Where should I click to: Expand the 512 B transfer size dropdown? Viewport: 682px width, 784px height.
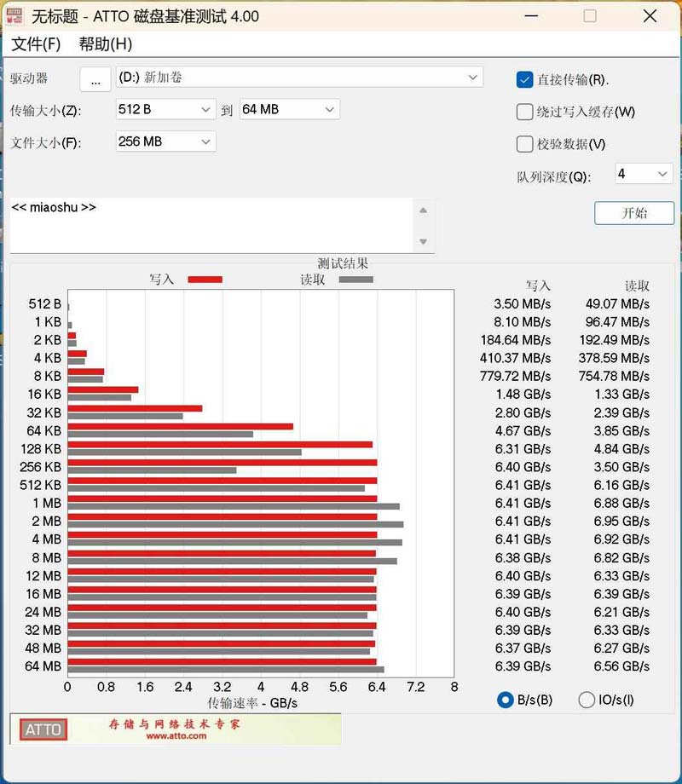205,109
